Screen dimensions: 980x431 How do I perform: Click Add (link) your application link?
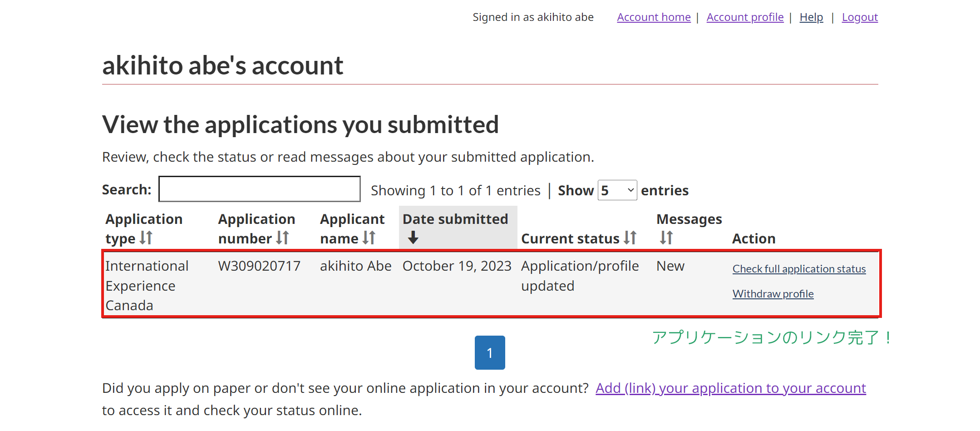click(x=730, y=388)
